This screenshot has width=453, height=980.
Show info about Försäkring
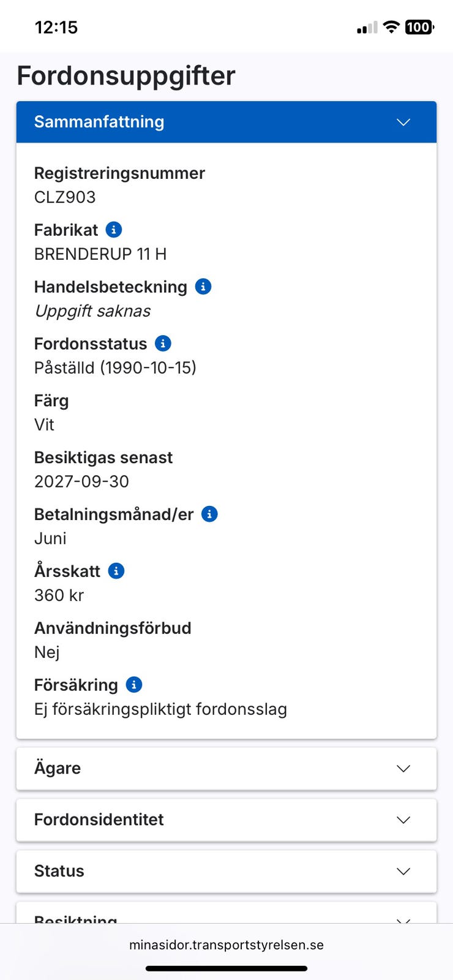click(x=134, y=685)
